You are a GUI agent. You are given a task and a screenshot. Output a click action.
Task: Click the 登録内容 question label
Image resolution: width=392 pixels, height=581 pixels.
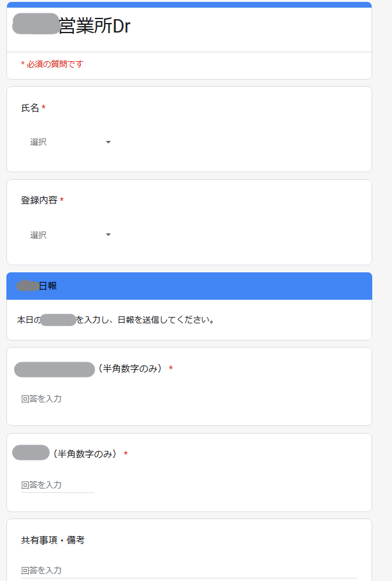coord(40,200)
